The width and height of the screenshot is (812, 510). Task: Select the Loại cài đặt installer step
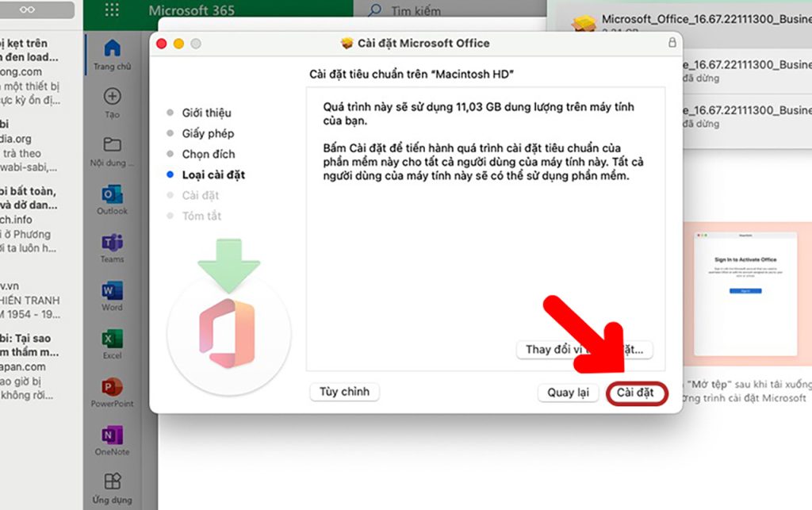click(x=213, y=174)
